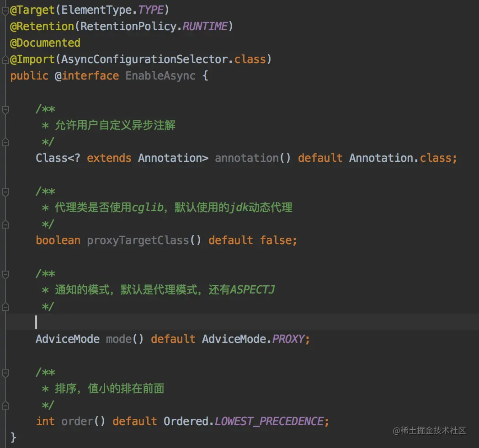Viewport: 479px width, 448px height.
Task: Click the false default value
Action: (276, 240)
